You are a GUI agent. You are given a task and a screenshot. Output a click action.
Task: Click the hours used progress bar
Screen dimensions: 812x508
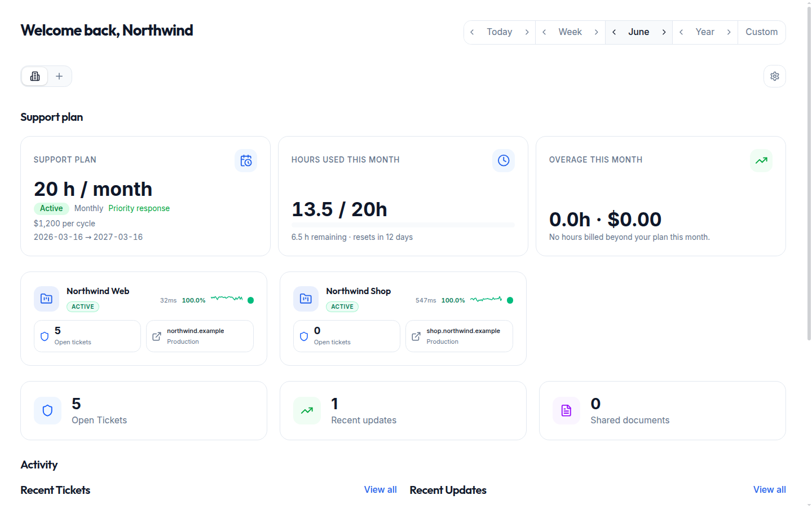coord(403,225)
